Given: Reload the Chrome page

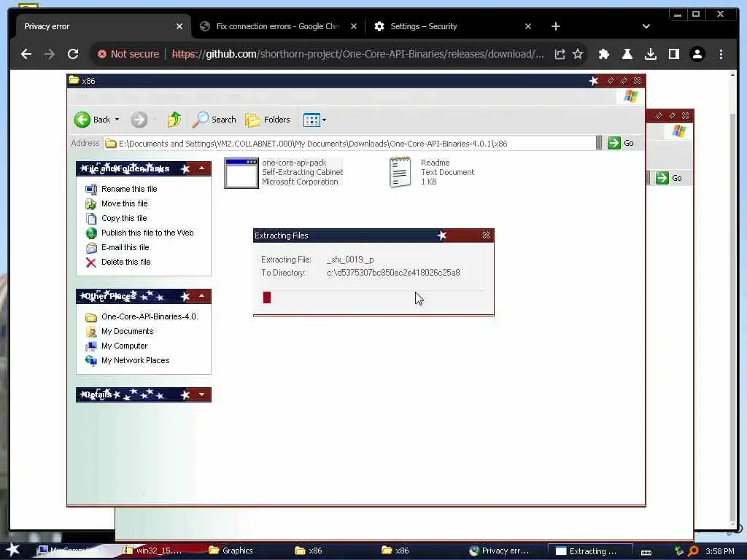Looking at the screenshot, I should pyautogui.click(x=73, y=54).
